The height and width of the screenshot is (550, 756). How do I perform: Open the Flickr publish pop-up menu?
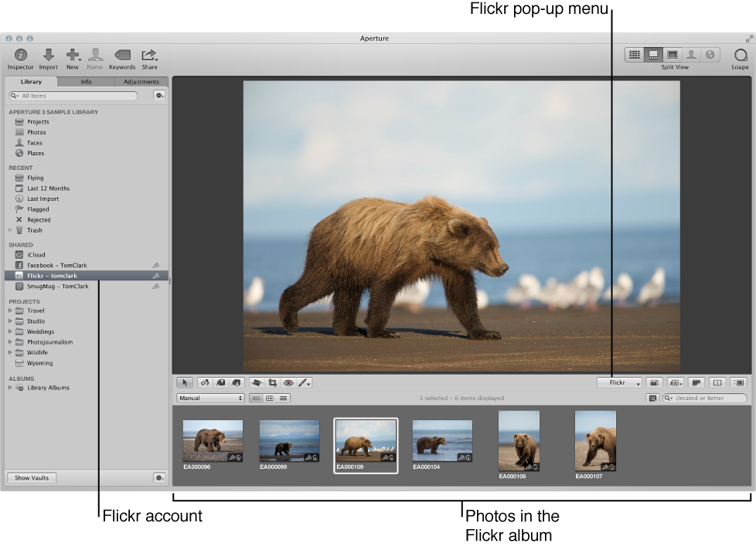click(x=619, y=382)
